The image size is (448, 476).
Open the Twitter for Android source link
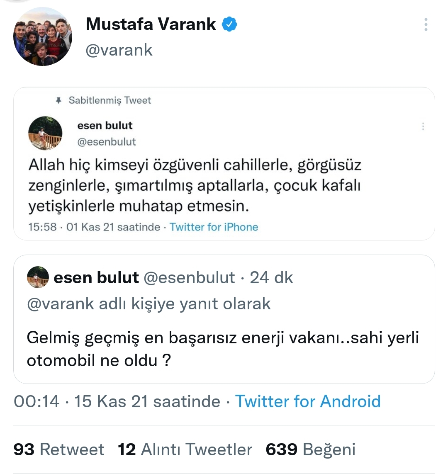point(308,401)
